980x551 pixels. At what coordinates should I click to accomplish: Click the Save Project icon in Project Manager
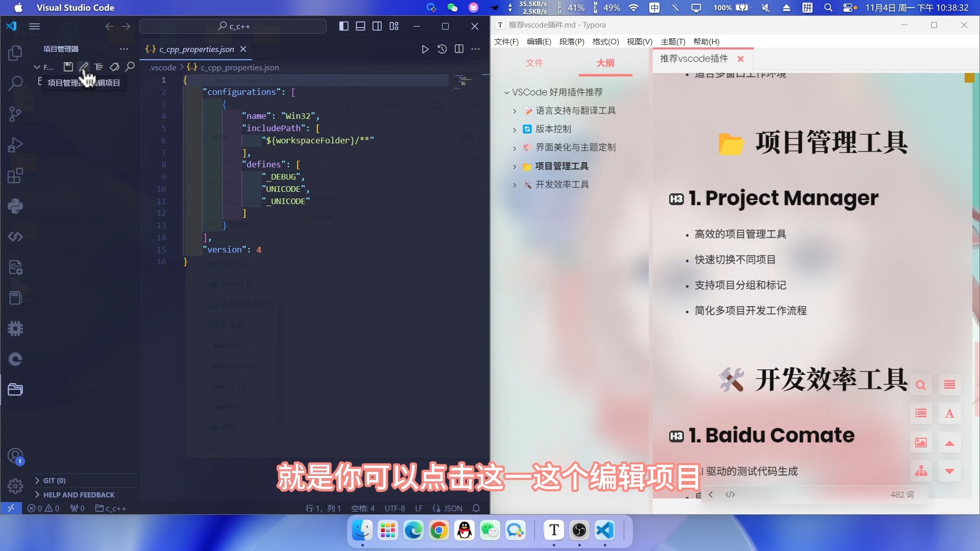click(x=68, y=67)
